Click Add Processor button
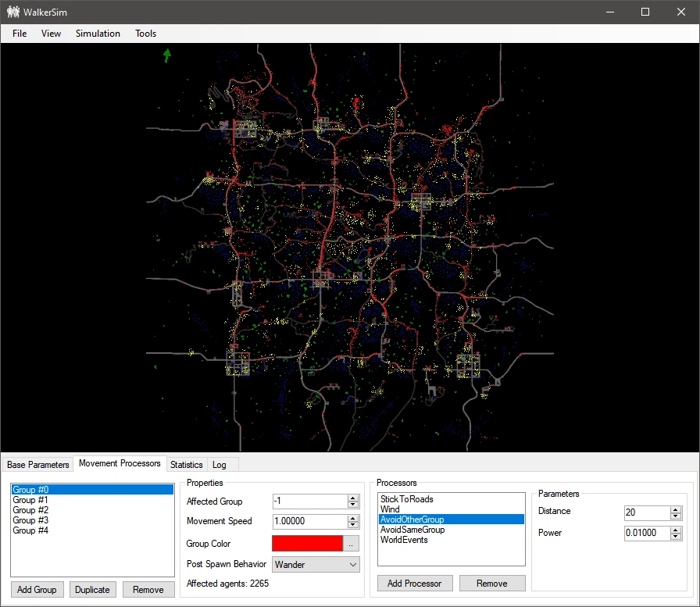 (x=414, y=584)
